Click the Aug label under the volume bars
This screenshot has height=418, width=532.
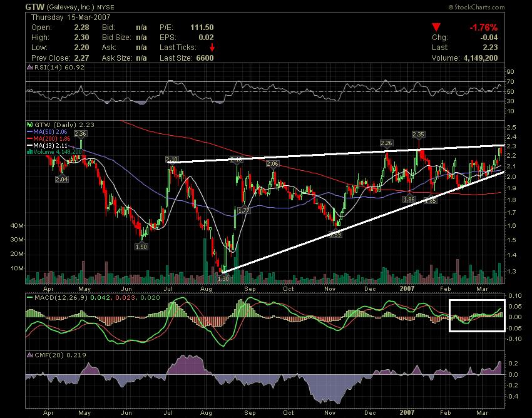(207, 288)
